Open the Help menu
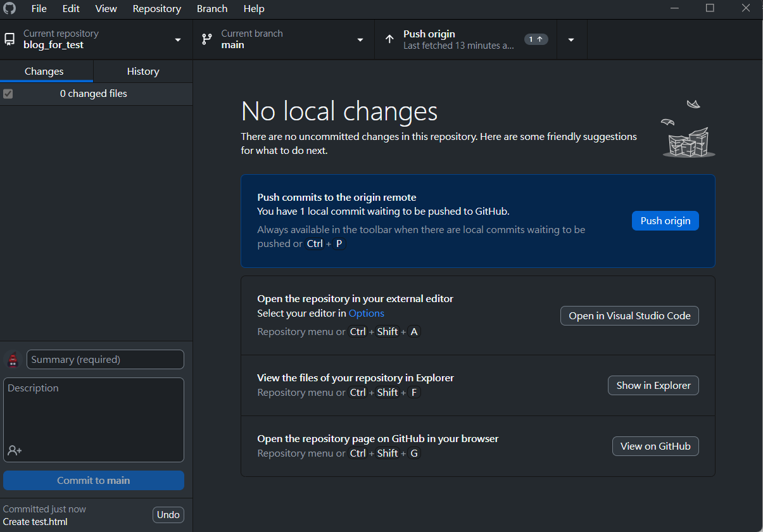 pos(254,9)
